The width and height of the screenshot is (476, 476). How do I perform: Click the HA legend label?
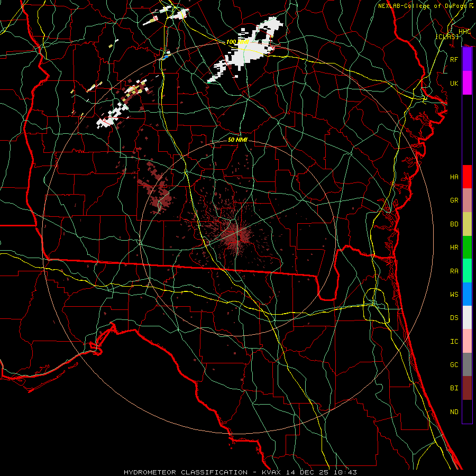click(454, 177)
